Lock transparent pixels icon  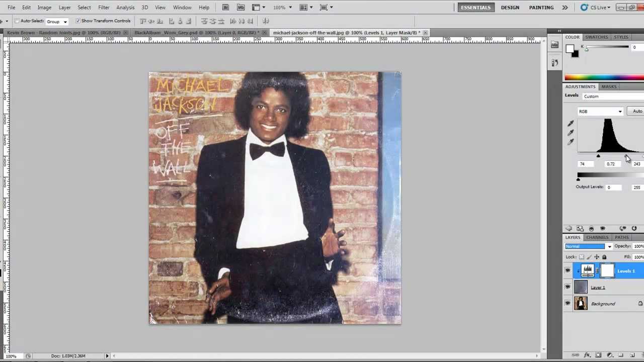582,257
